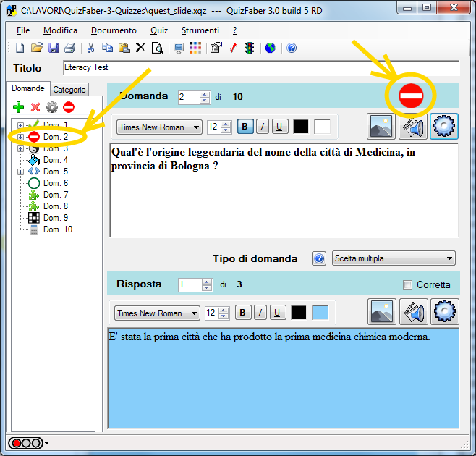Select Dom. 9 in the question list

(x=56, y=218)
